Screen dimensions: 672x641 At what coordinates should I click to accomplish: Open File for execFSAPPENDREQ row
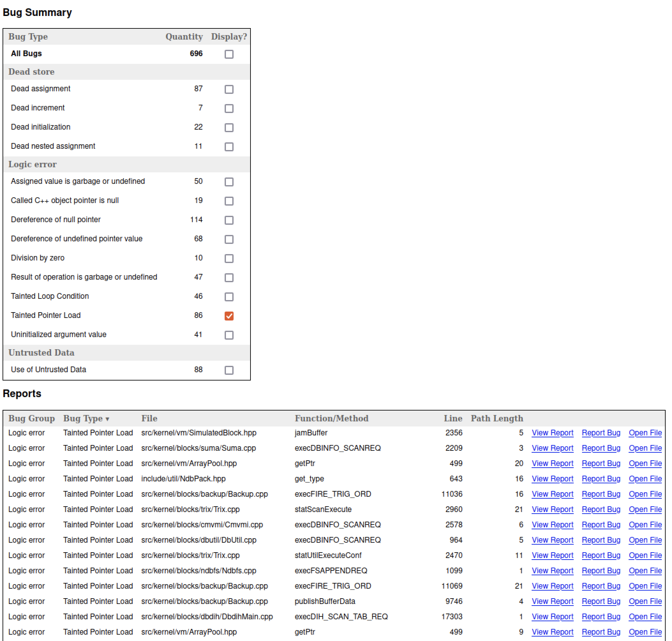coord(645,571)
